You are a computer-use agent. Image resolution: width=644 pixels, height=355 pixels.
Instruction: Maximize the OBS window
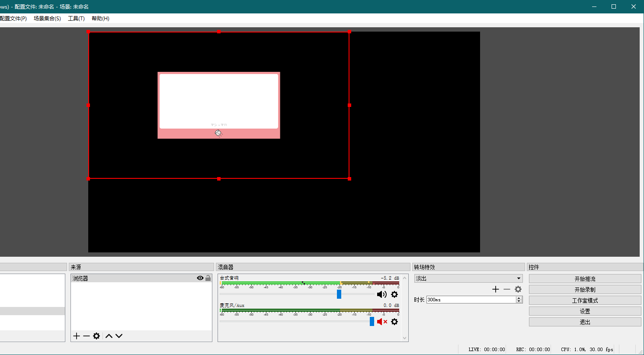pyautogui.click(x=614, y=6)
